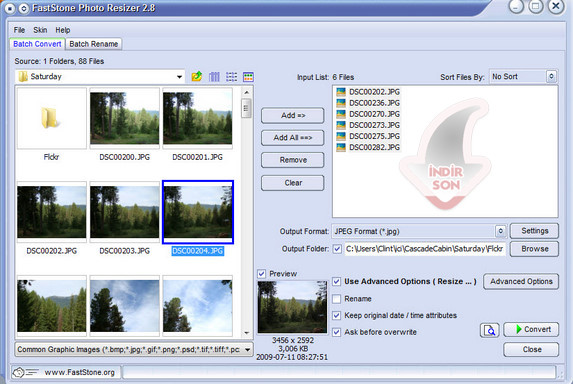The width and height of the screenshot is (573, 384).
Task: Select the DSC00202.JPG thumbnail
Action: (x=52, y=212)
